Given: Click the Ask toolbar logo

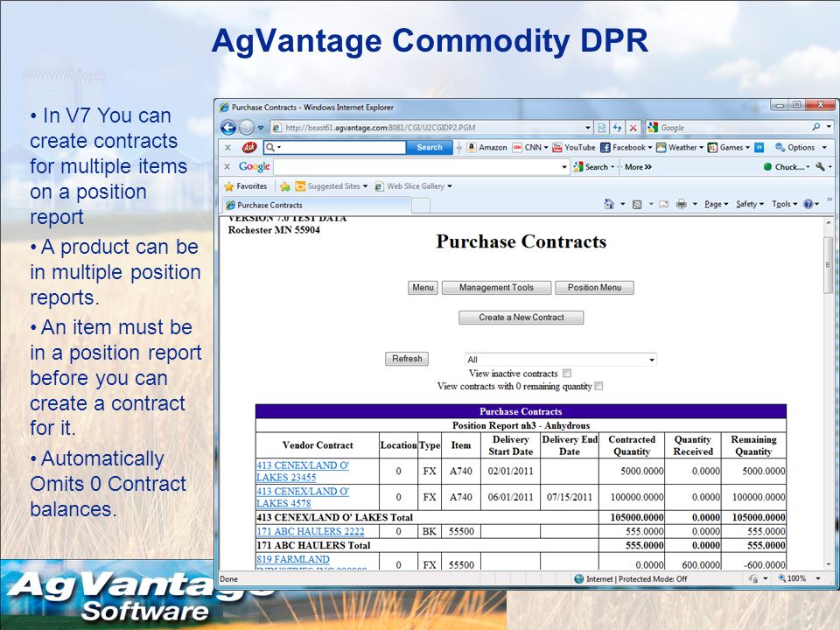Looking at the screenshot, I should coord(249,147).
